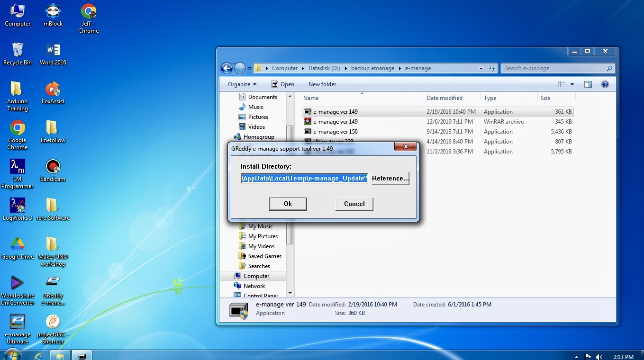Open the Recycle Bin icon
This screenshot has width=644, height=360.
point(18,54)
